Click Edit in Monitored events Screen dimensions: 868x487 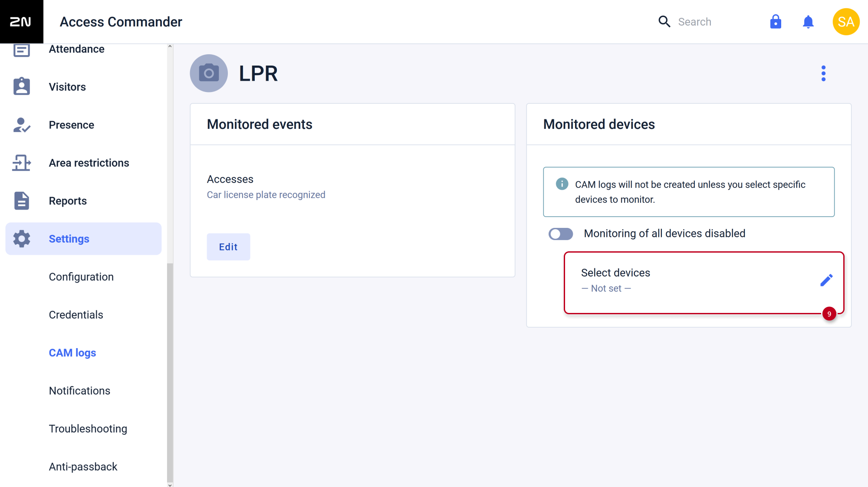(x=228, y=247)
